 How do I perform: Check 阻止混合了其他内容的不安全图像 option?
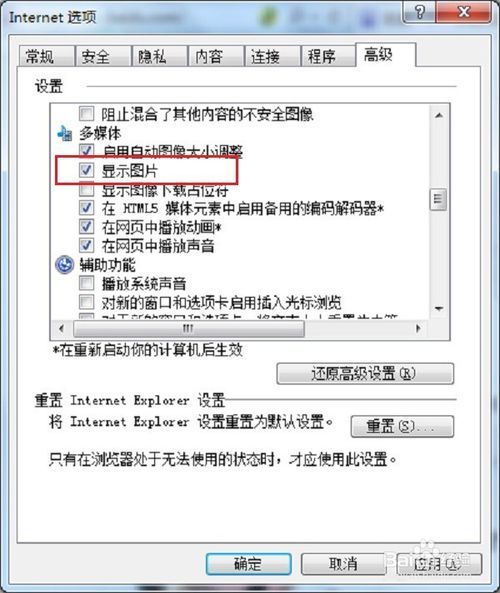click(86, 113)
